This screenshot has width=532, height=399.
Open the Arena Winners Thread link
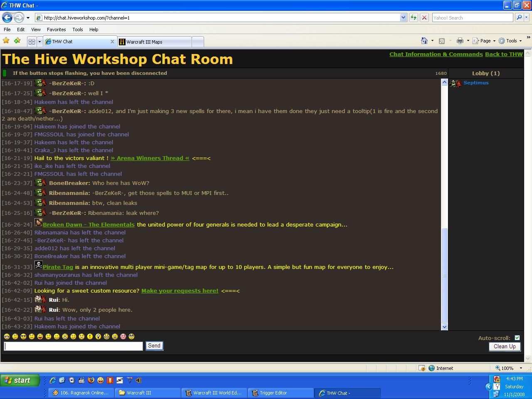click(x=150, y=158)
